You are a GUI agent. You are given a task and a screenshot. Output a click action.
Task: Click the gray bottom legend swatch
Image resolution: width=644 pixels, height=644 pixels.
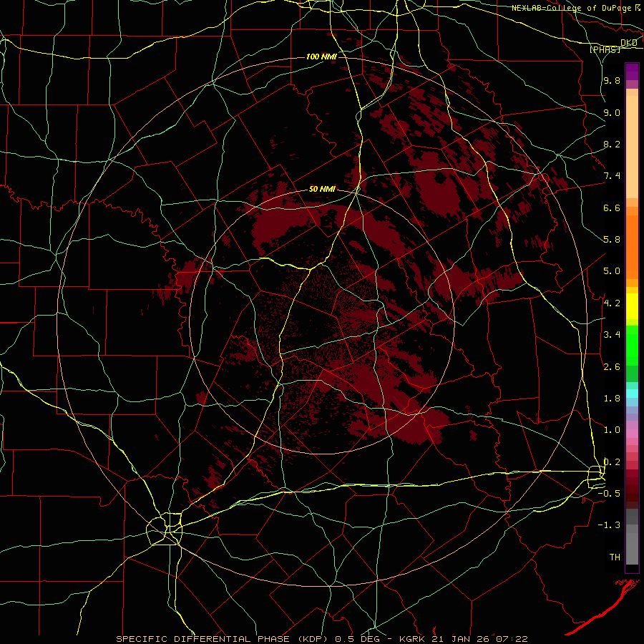pos(632,548)
